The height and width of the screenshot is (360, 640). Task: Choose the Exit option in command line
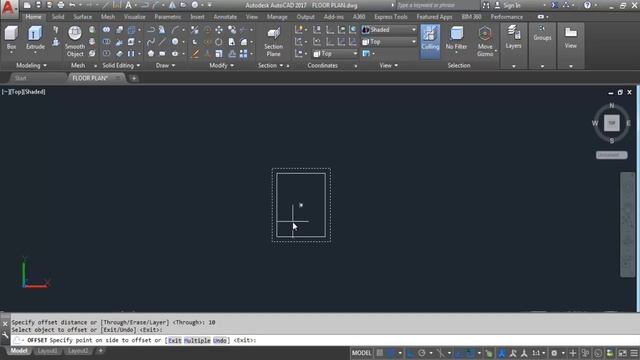[x=175, y=340]
